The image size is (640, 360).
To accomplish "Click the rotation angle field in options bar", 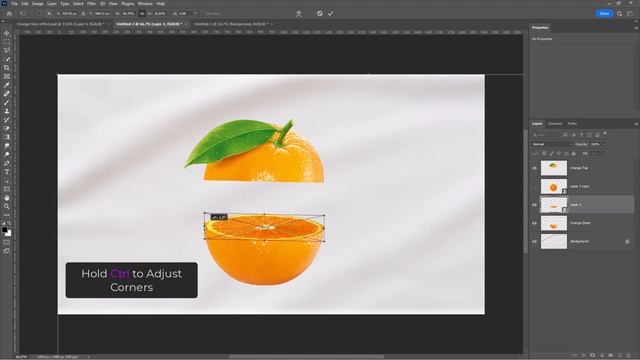I will [x=186, y=13].
